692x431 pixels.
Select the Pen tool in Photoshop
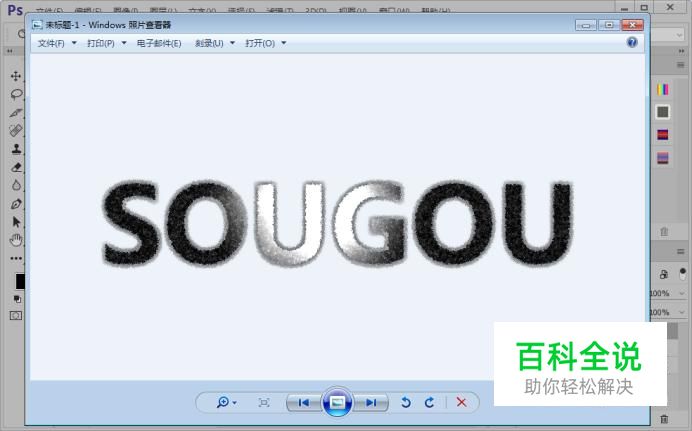(16, 204)
